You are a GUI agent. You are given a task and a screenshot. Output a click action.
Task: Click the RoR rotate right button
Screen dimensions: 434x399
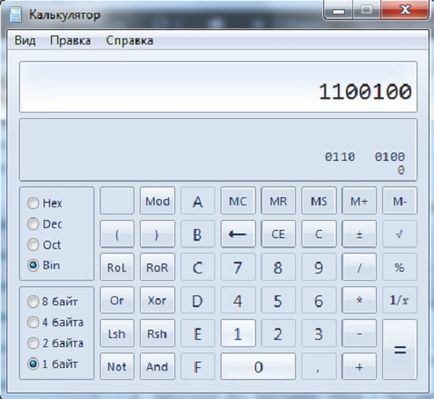157,267
